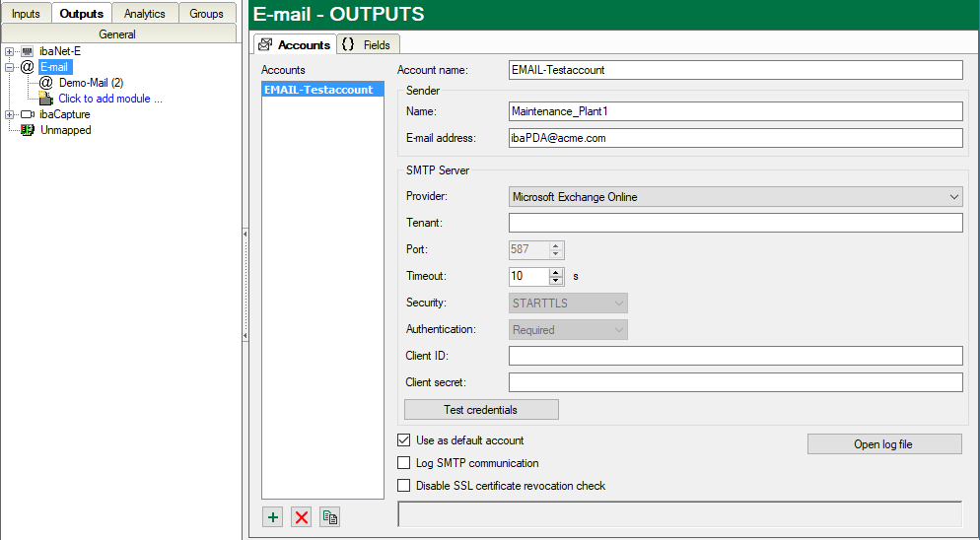The image size is (980, 540).
Task: Click the ibaNet-E network icon
Action: (x=27, y=51)
